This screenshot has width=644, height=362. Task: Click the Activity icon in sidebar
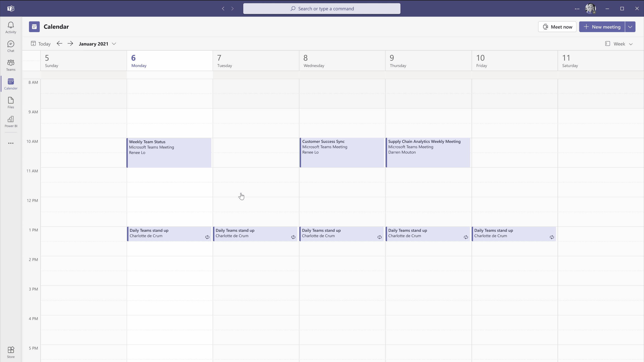pyautogui.click(x=11, y=27)
